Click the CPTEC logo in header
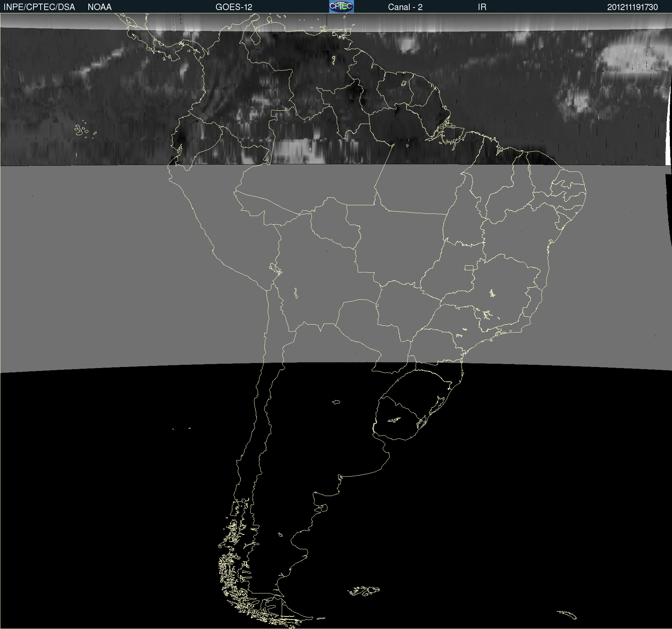This screenshot has height=629, width=672. click(x=341, y=6)
